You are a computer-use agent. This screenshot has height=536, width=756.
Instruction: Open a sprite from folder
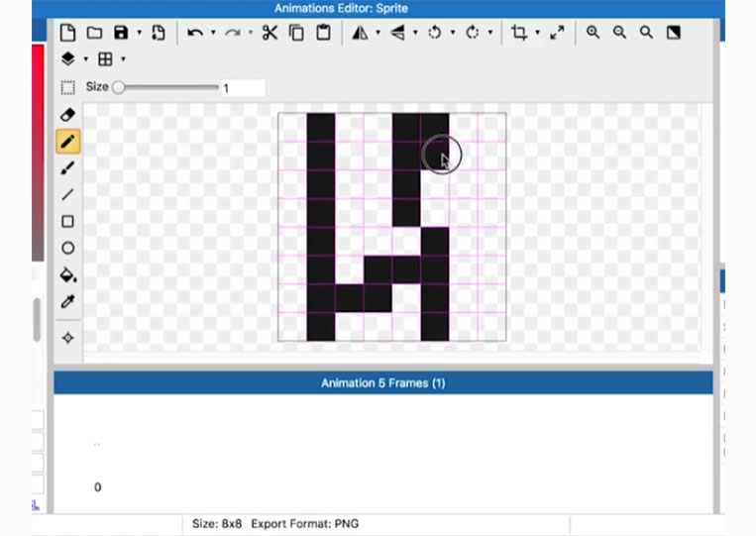[94, 33]
